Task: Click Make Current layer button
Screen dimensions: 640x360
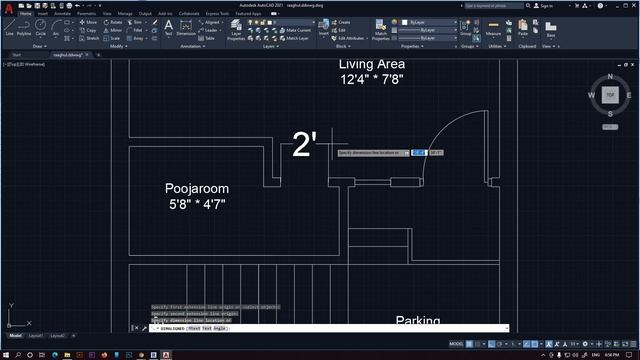Action: 295,30
